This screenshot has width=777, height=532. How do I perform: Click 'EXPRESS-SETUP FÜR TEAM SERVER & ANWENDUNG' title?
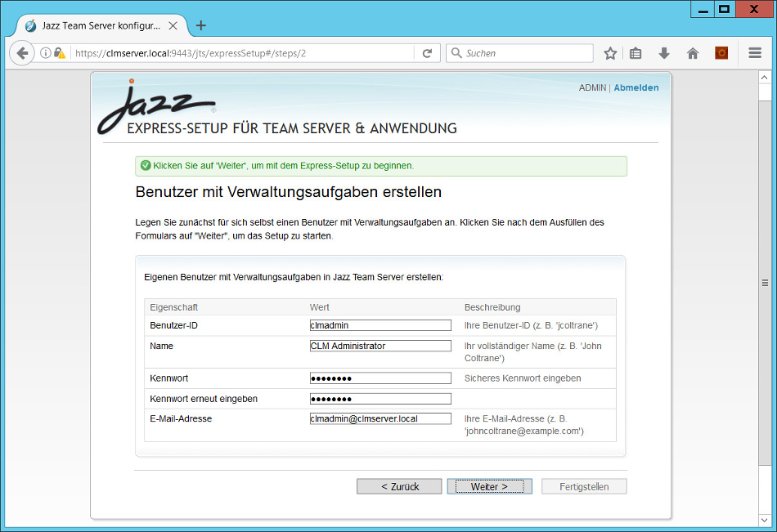[292, 128]
